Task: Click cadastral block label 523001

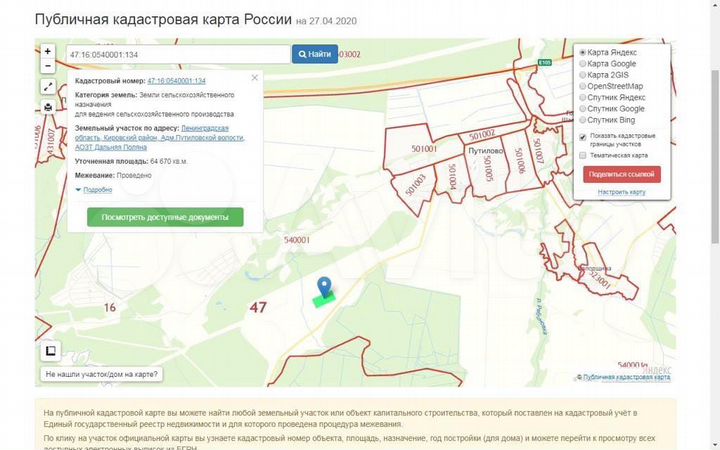Action: [599, 278]
